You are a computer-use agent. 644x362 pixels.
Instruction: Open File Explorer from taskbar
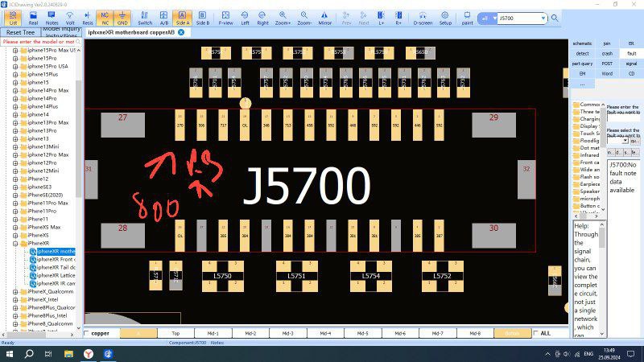[x=68, y=354]
